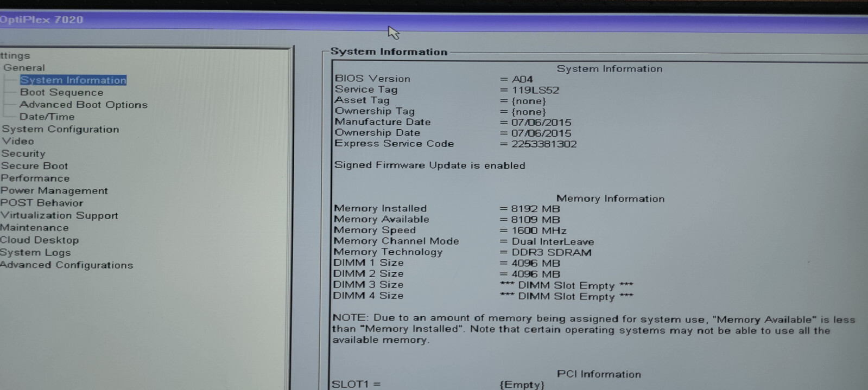Click the memory NOTE paragraph
The height and width of the screenshot is (390, 868).
point(594,329)
